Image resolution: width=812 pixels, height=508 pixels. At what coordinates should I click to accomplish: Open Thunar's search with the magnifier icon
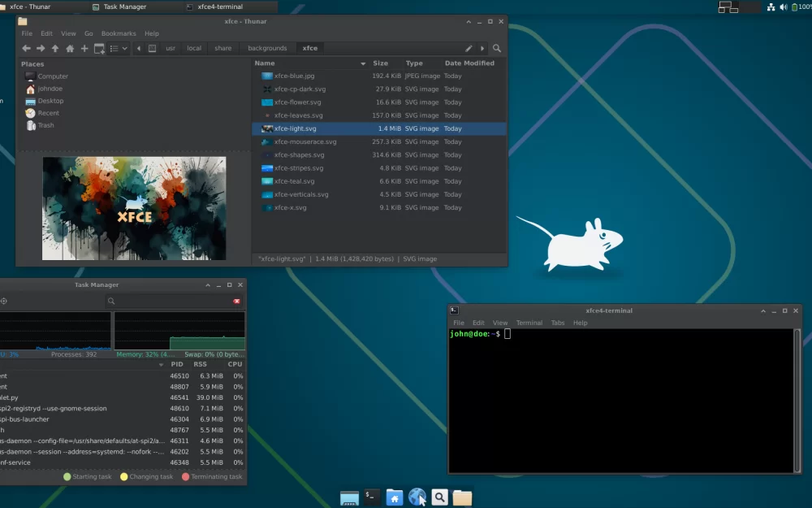point(495,48)
